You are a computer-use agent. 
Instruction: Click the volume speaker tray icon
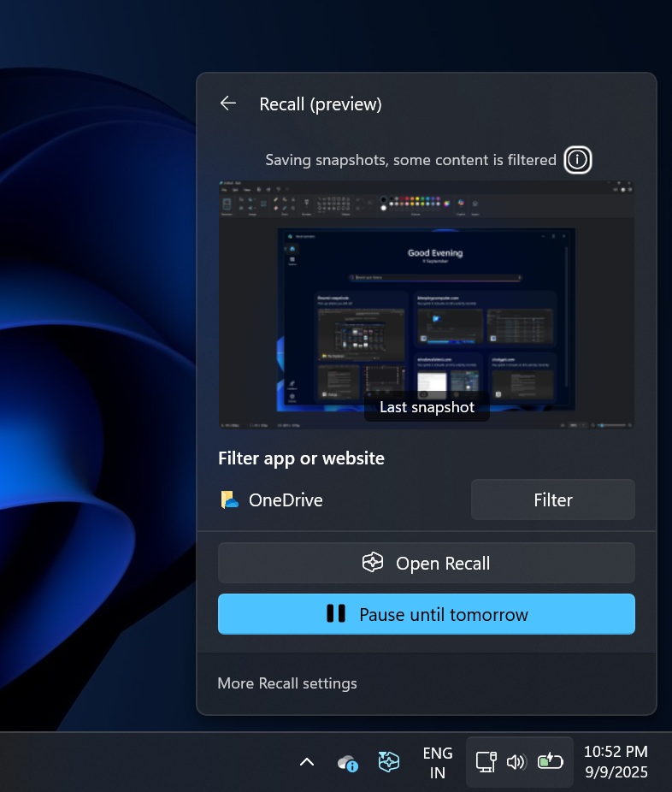[516, 762]
